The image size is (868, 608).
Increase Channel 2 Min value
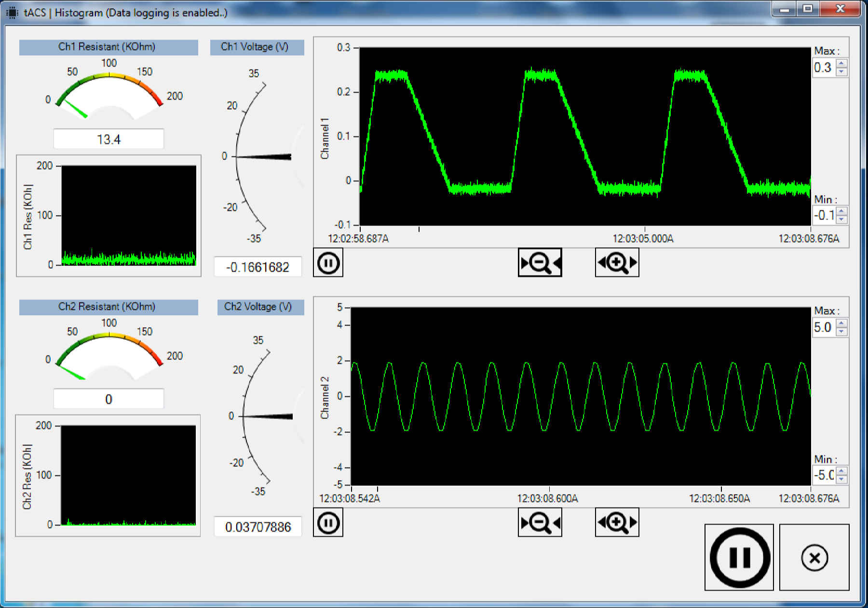coord(841,471)
